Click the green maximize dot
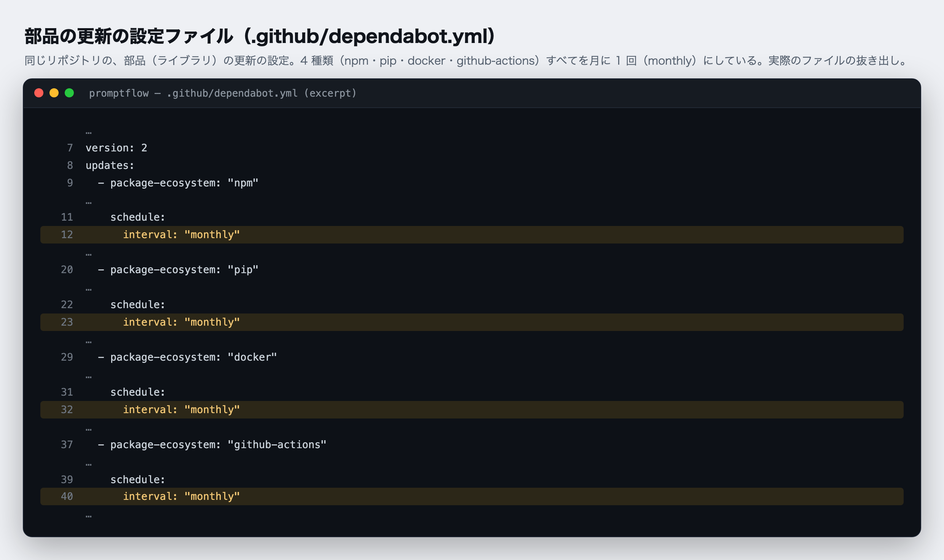Image resolution: width=944 pixels, height=560 pixels. pos(69,93)
